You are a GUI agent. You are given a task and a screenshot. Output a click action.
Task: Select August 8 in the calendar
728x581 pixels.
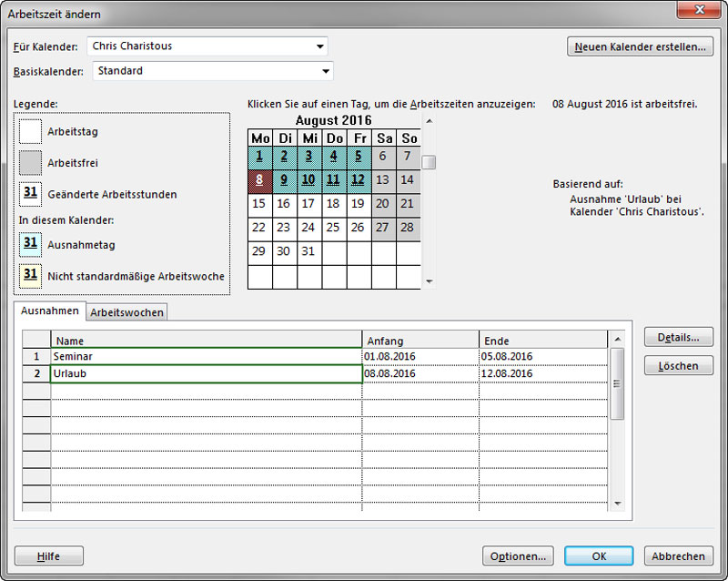point(259,180)
